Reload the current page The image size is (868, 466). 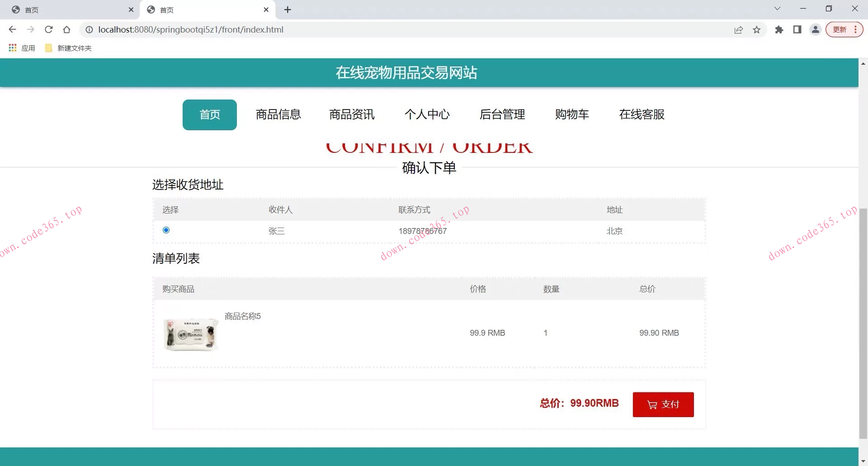coord(49,29)
